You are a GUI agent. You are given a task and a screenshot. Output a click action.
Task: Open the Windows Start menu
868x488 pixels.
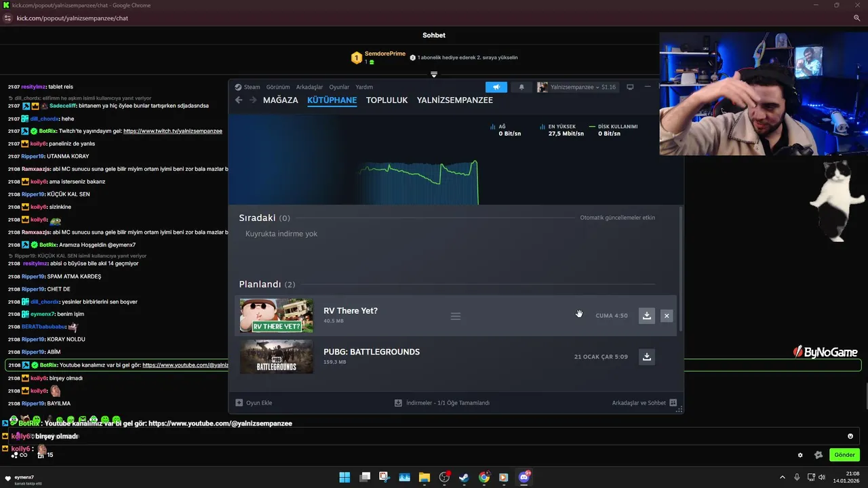coord(344,477)
